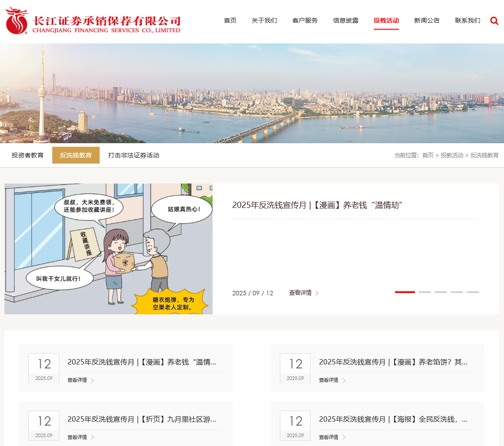Click the featured comic cartoon image
The width and height of the screenshot is (504, 446).
[109, 249]
